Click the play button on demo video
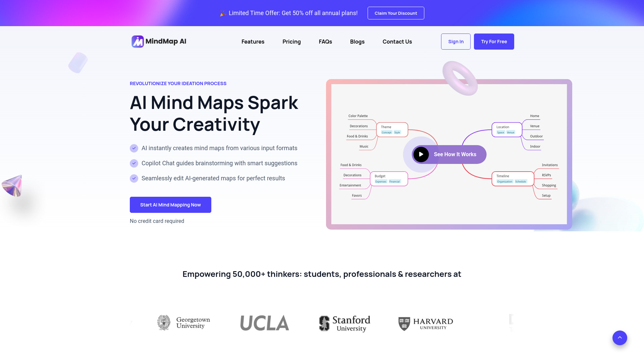The image size is (644, 362). 421,154
